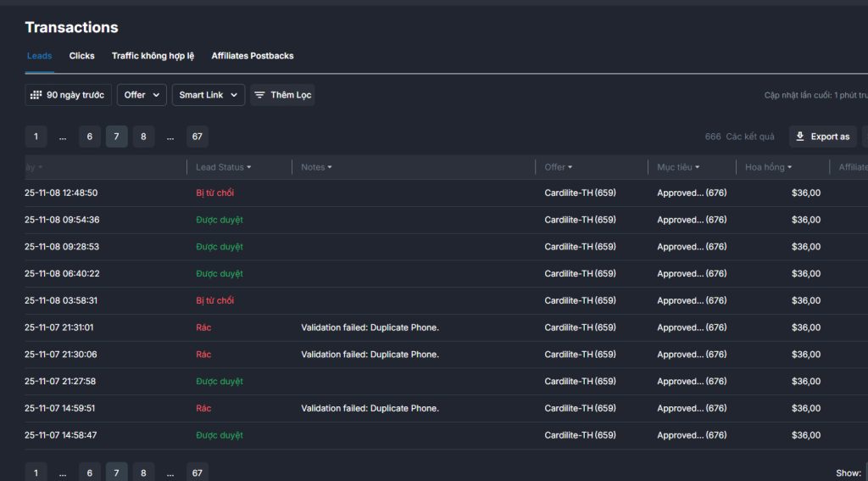Click the download icon in Export as
Viewport: 868px width, 481px height.
[800, 137]
